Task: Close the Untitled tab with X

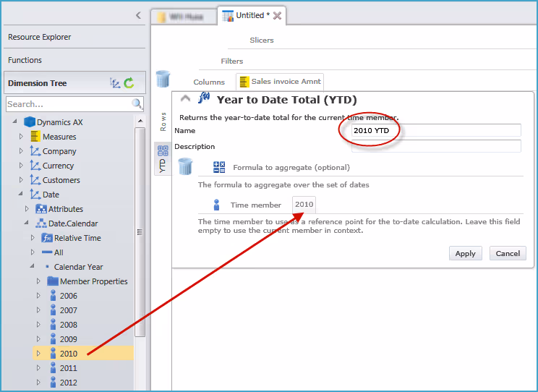Action: [278, 15]
